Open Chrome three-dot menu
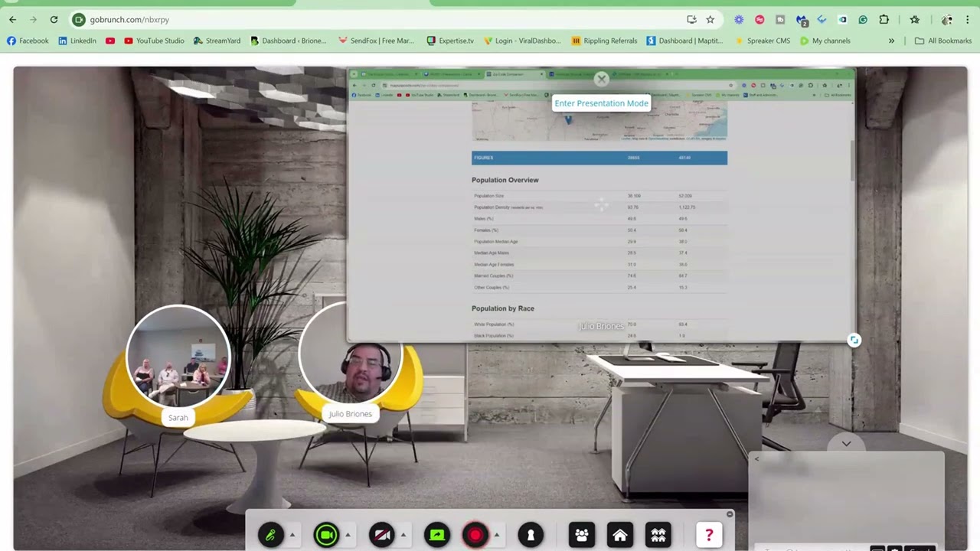The width and height of the screenshot is (980, 551). (967, 19)
